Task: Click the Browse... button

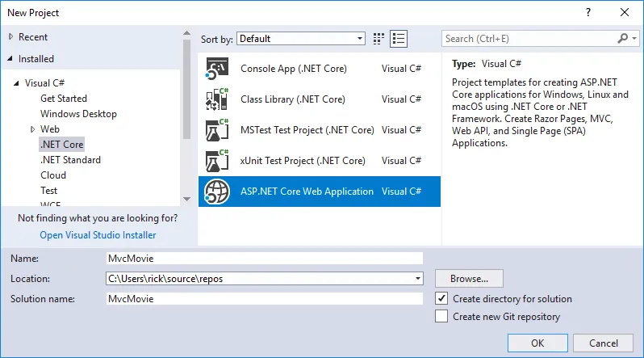Action: 469,279
